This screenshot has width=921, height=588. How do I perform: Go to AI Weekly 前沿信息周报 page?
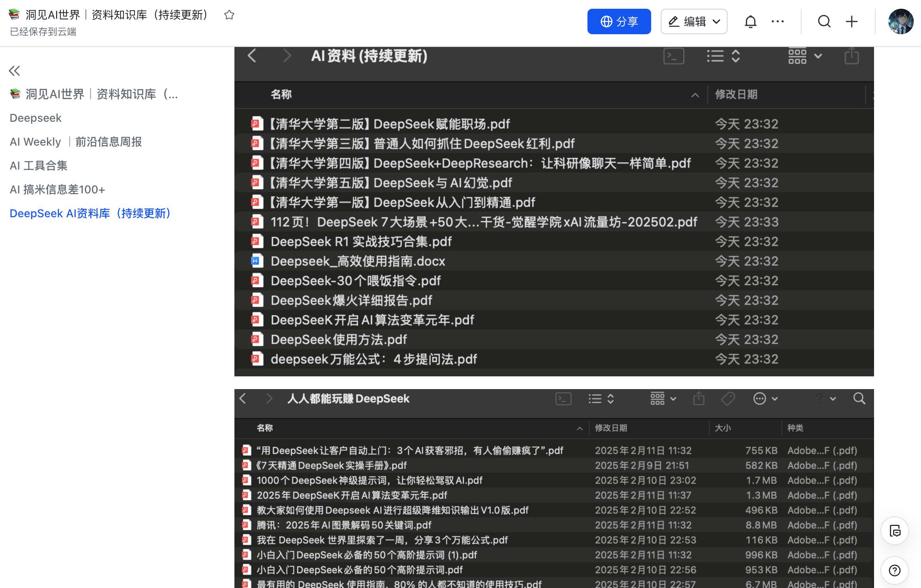[x=76, y=142]
